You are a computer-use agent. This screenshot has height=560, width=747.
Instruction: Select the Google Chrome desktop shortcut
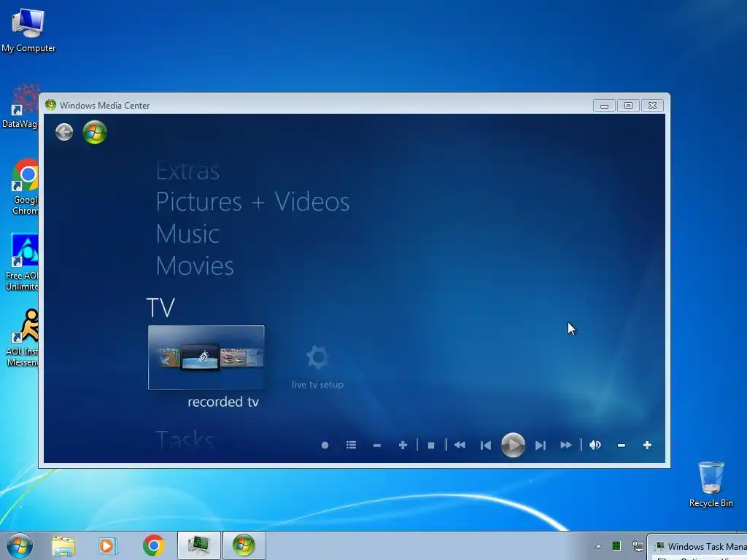tap(26, 187)
